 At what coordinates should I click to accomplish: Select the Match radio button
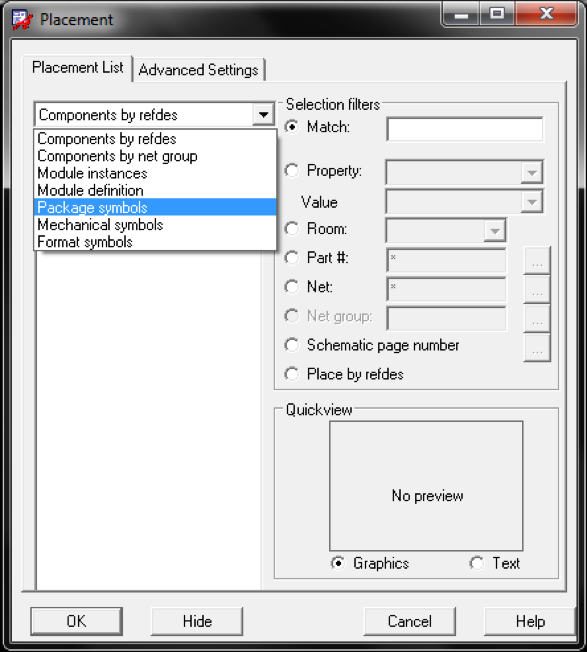point(292,127)
